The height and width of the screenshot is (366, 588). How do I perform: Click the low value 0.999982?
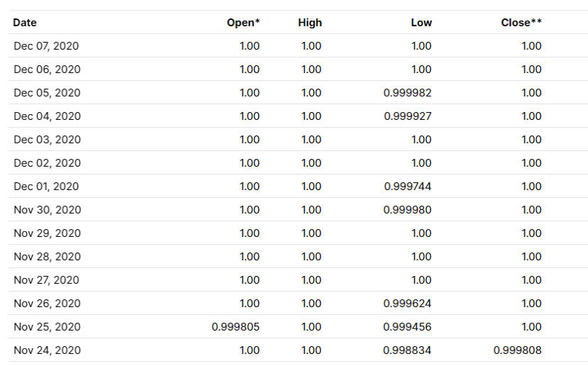click(407, 93)
